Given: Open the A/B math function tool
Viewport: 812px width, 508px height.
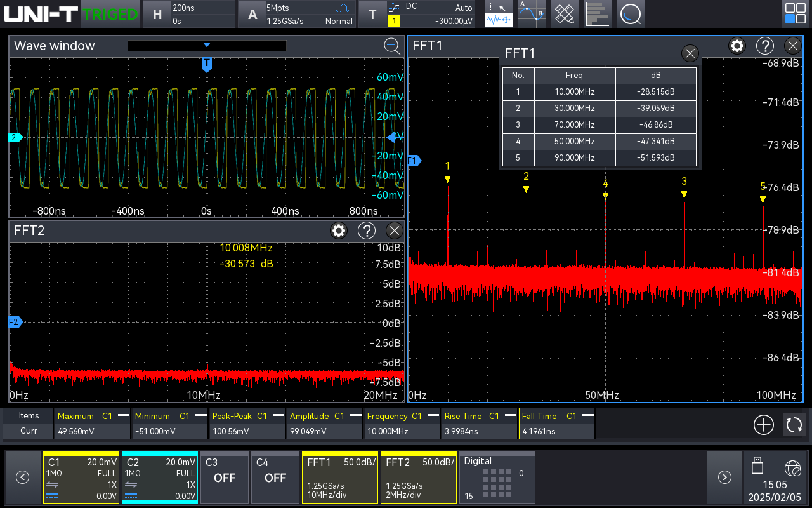Looking at the screenshot, I should tap(531, 13).
